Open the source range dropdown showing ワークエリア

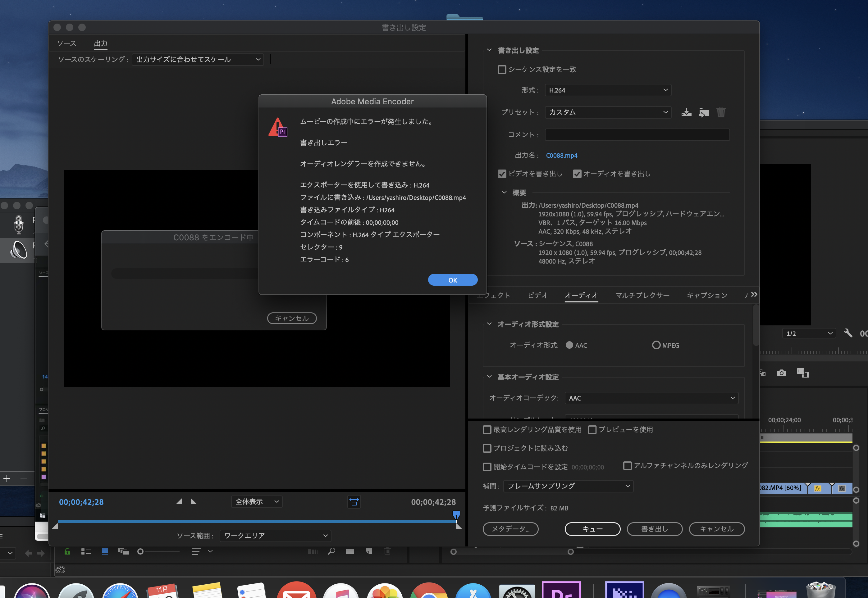tap(276, 536)
